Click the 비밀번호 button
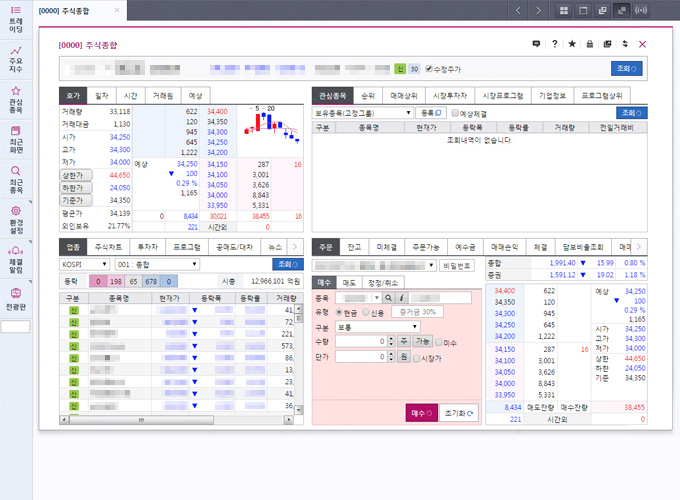This screenshot has height=500, width=680. 457,265
